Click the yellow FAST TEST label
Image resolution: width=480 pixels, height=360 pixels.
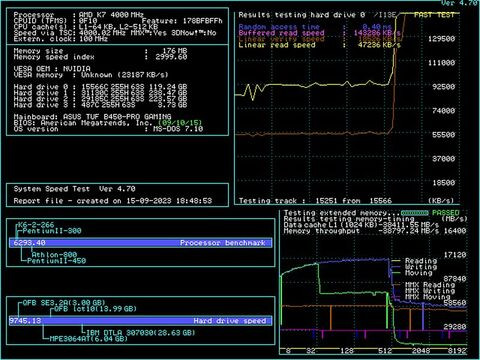pyautogui.click(x=434, y=15)
